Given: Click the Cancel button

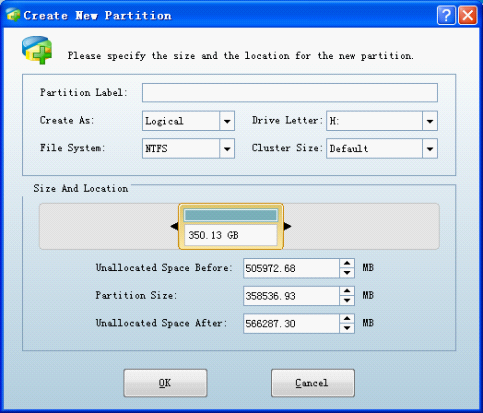Looking at the screenshot, I should tap(313, 383).
